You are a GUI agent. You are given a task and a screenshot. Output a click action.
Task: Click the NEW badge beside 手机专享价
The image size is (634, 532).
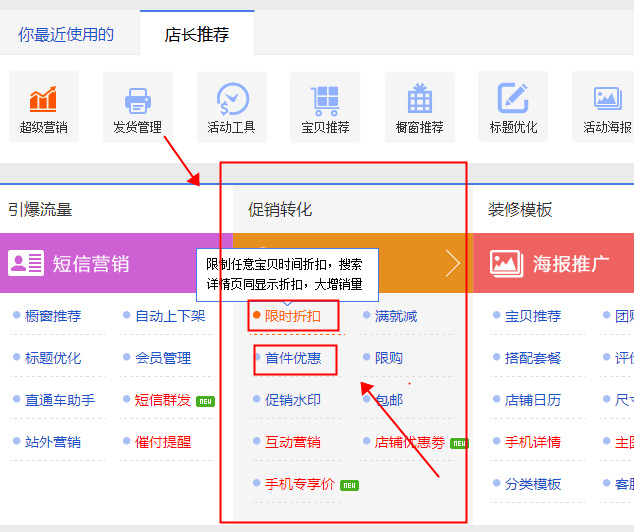(349, 485)
